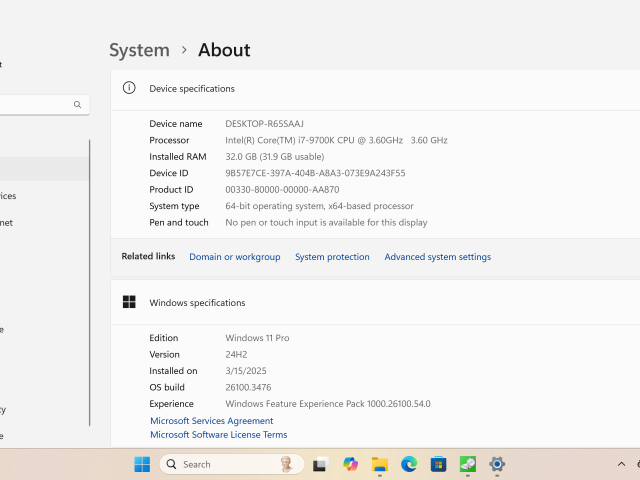640x480 pixels.
Task: Collapse the Device specifications section header
Action: pyautogui.click(x=375, y=90)
